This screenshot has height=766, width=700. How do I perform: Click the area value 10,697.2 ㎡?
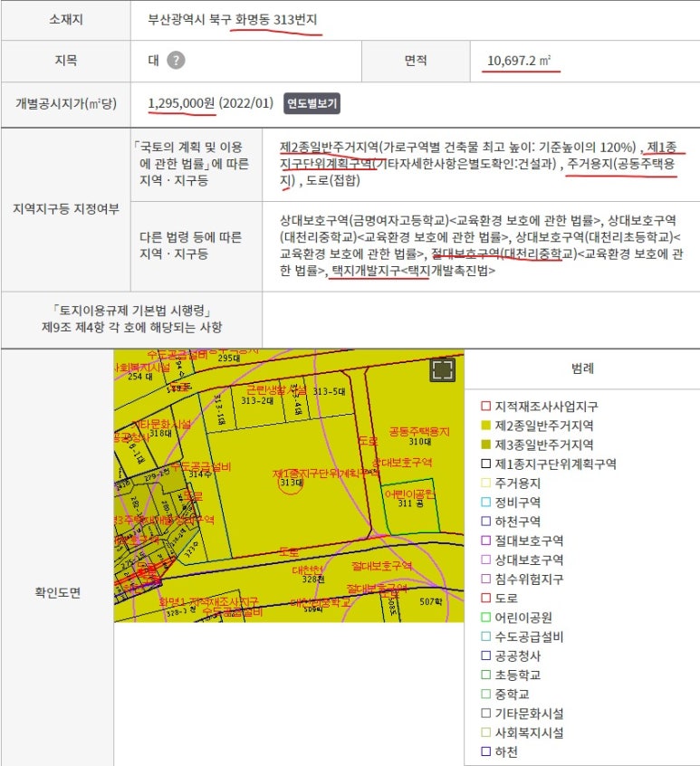pyautogui.click(x=519, y=61)
